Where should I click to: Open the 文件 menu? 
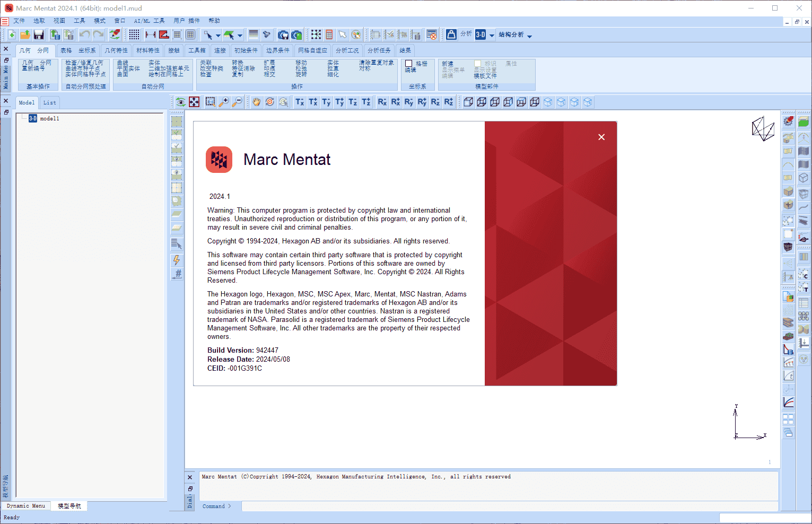[x=19, y=21]
